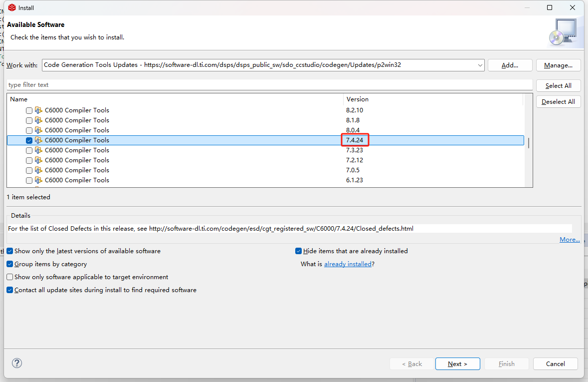Image resolution: width=588 pixels, height=382 pixels.
Task: Click the C6000 Compiler Tools 8.1.8 row icon
Action: point(38,120)
